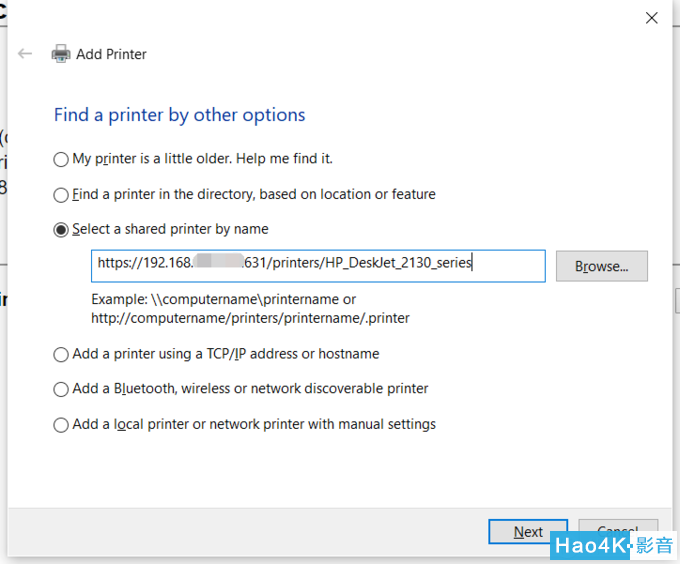Click the printer icon beside Add Printer

click(x=61, y=54)
